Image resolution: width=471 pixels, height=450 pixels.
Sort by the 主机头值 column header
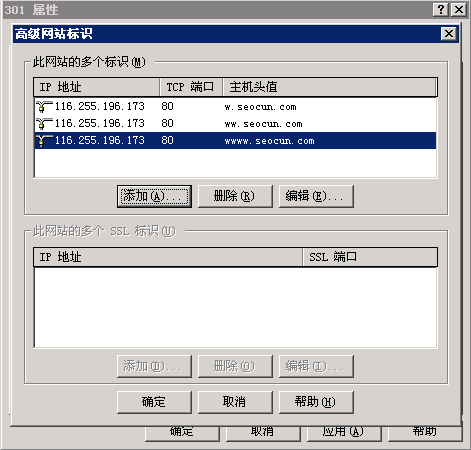point(329,87)
